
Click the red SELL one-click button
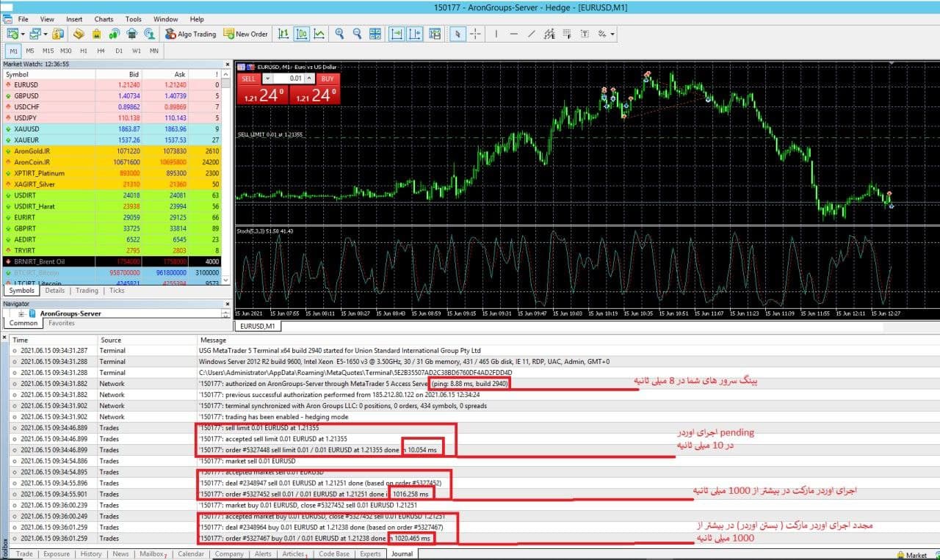click(249, 79)
